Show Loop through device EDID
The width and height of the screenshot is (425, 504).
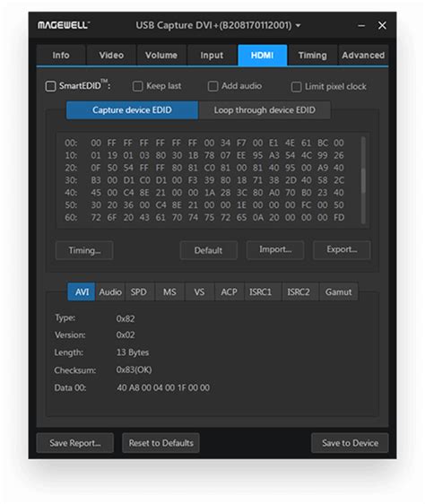[265, 110]
